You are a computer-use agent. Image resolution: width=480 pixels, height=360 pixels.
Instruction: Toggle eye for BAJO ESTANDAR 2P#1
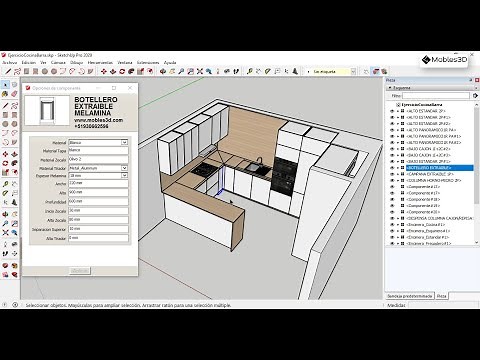coord(392,161)
